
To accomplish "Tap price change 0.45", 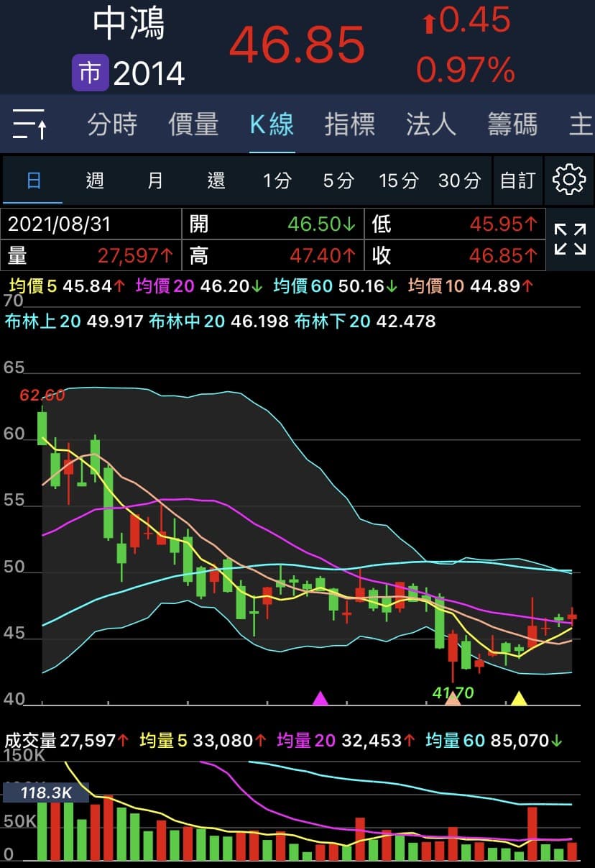I will pyautogui.click(x=467, y=20).
